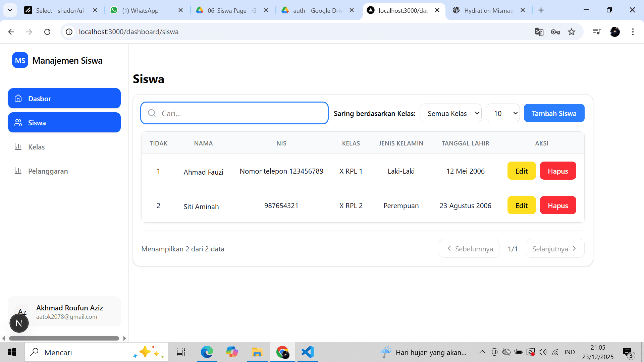Click the MS app logo badge
Screen dimensions: 644x362
click(20, 60)
